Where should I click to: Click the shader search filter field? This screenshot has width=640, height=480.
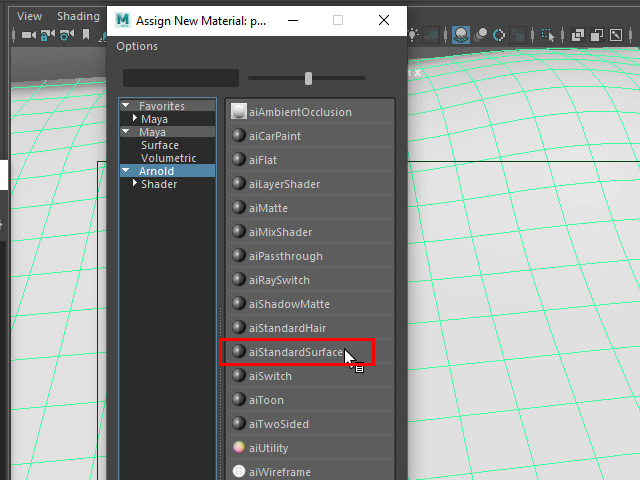(x=180, y=78)
